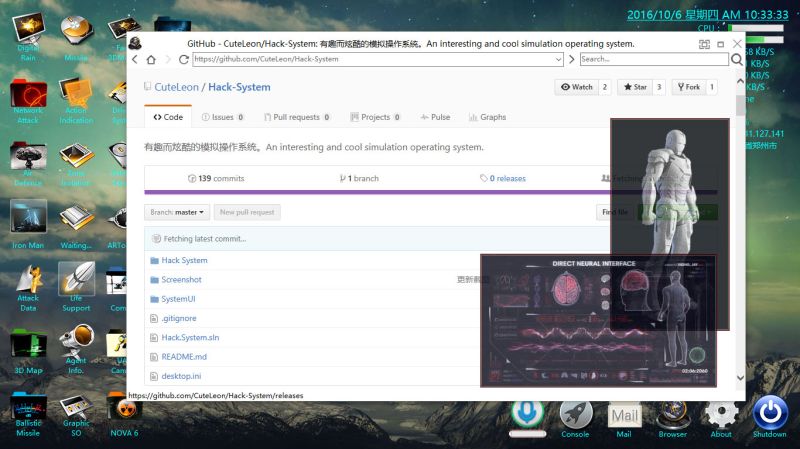Open Console from the dock
Image resolution: width=800 pixels, height=449 pixels.
[576, 418]
